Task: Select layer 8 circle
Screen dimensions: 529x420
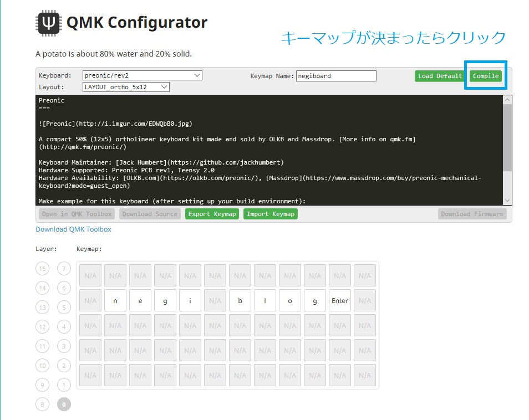Action: click(42, 404)
